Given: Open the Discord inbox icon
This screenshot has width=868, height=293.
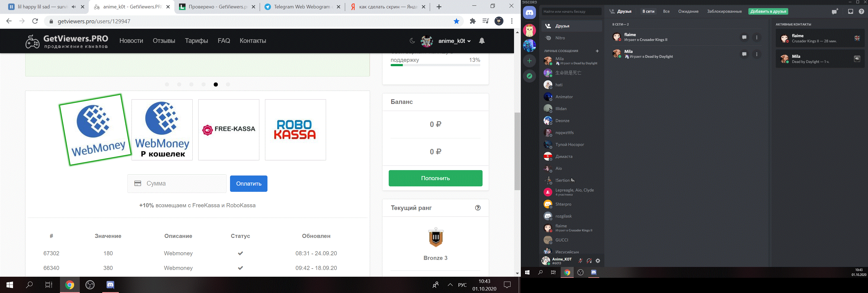Looking at the screenshot, I should click(x=850, y=11).
